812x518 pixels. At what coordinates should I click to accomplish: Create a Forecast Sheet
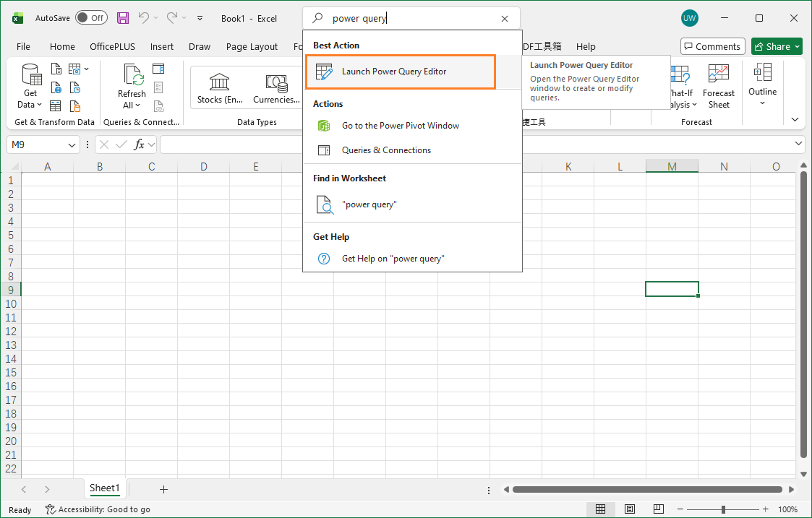719,85
